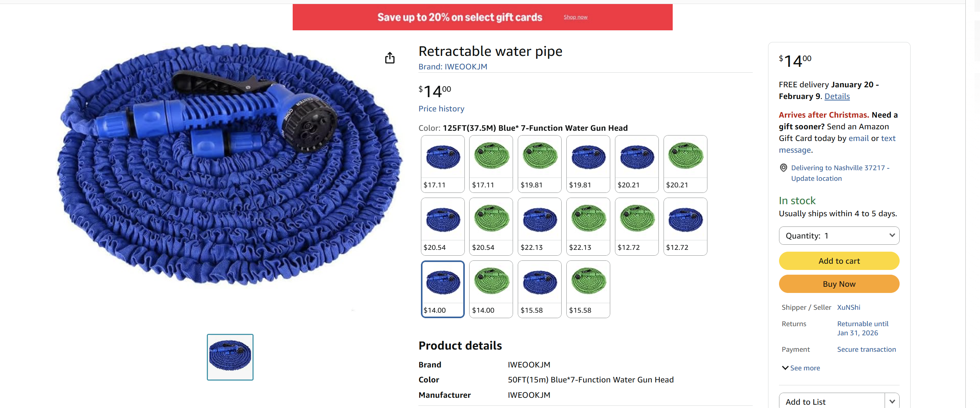Click the Update location link
The image size is (980, 408).
[816, 178]
